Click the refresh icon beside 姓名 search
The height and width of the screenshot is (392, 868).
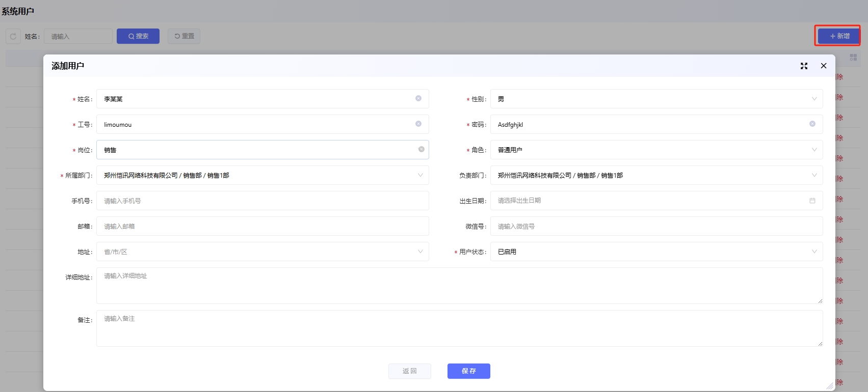(x=13, y=37)
